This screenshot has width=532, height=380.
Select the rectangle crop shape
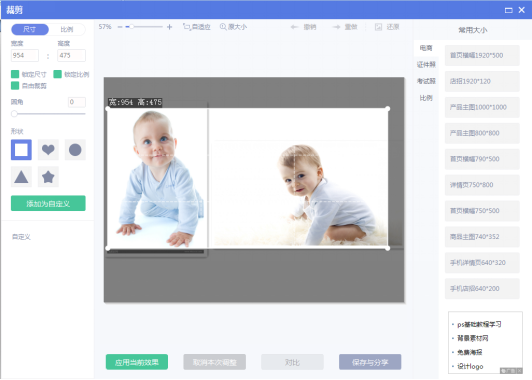point(21,150)
